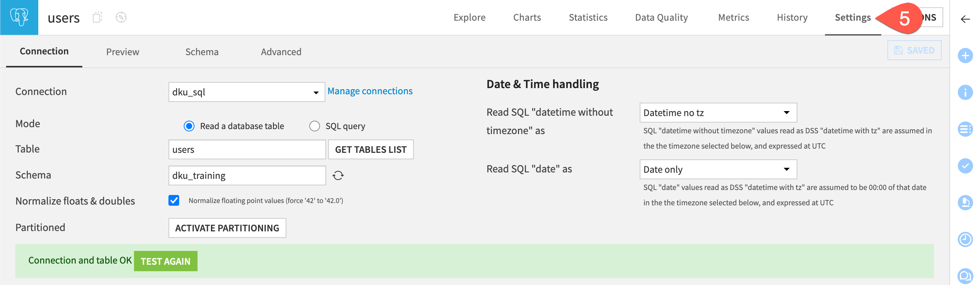Screen dimensions: 980x285
Task: Open the Connection dropdown showing dku_sql
Action: 247,92
